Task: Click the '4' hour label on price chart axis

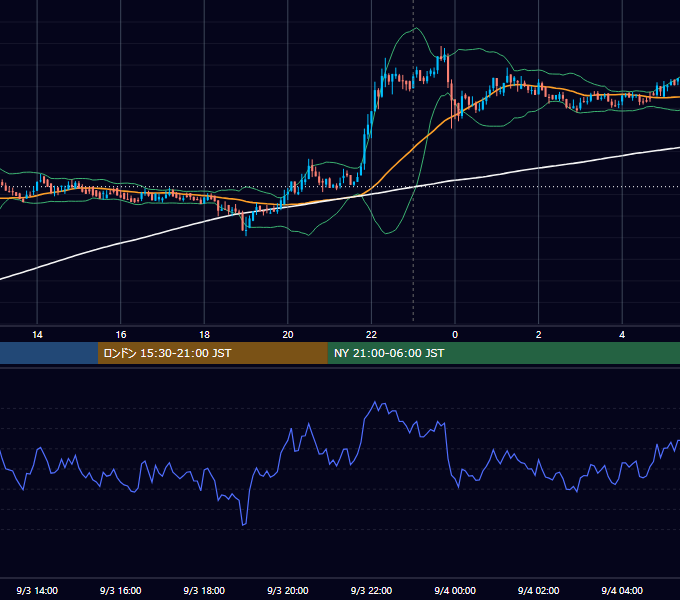Action: 622,335
